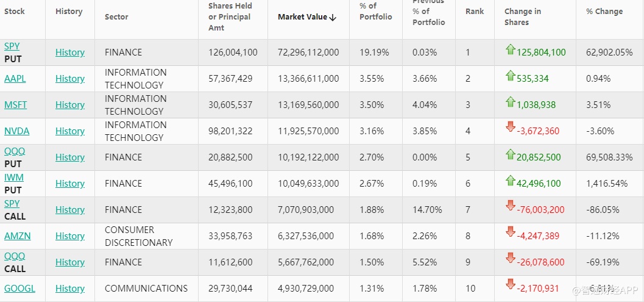
Task: Click the green up arrow in IWM PUT row
Action: click(510, 181)
